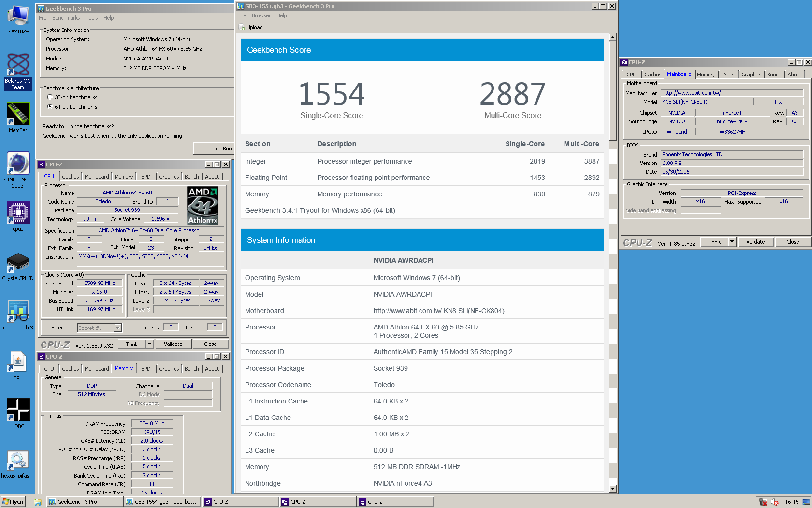Click Tools button in Mainboard CPU-Z window
The height and width of the screenshot is (508, 812).
pos(715,242)
